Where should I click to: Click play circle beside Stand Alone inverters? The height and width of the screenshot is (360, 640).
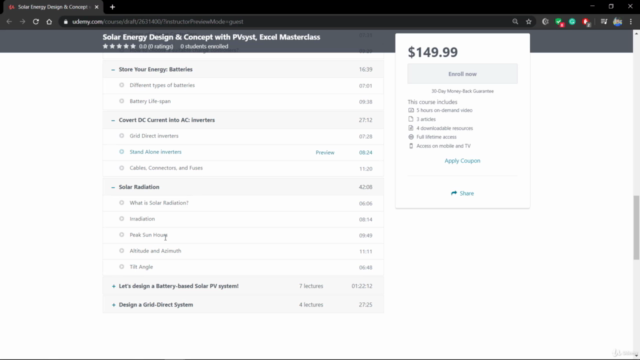click(122, 151)
